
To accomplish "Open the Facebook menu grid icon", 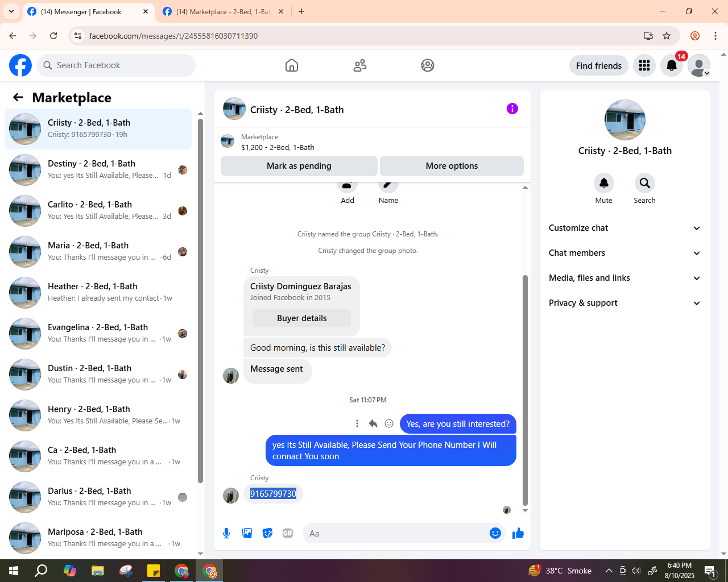I will tap(644, 65).
